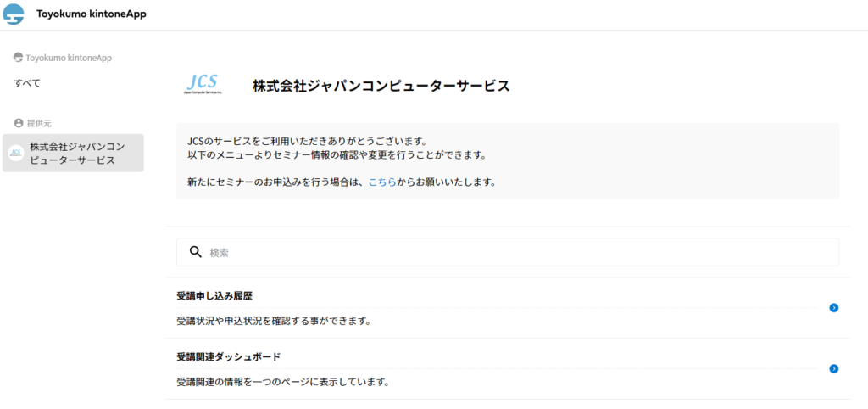
Task: Click the Toyokumo kintoneApp header title
Action: click(92, 14)
